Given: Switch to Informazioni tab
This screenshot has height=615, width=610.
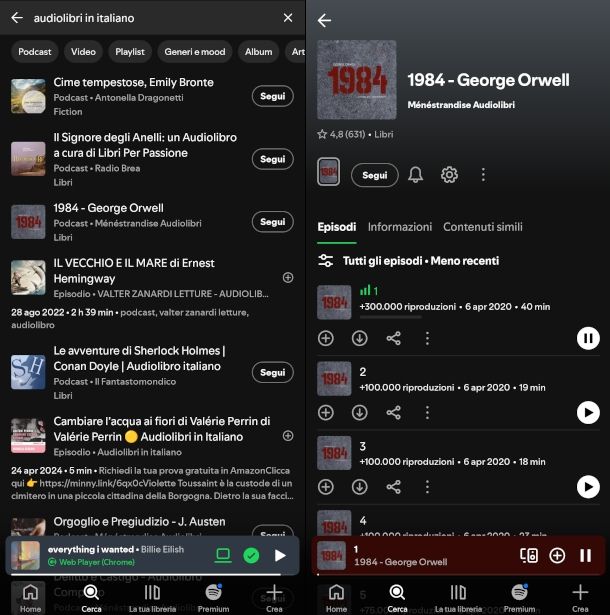Looking at the screenshot, I should coord(400,227).
